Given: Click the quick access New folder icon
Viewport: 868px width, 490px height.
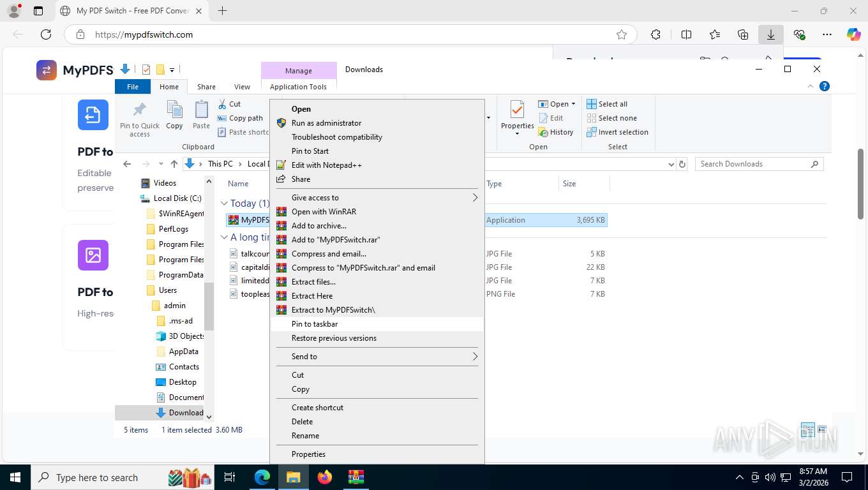Looking at the screenshot, I should [161, 69].
